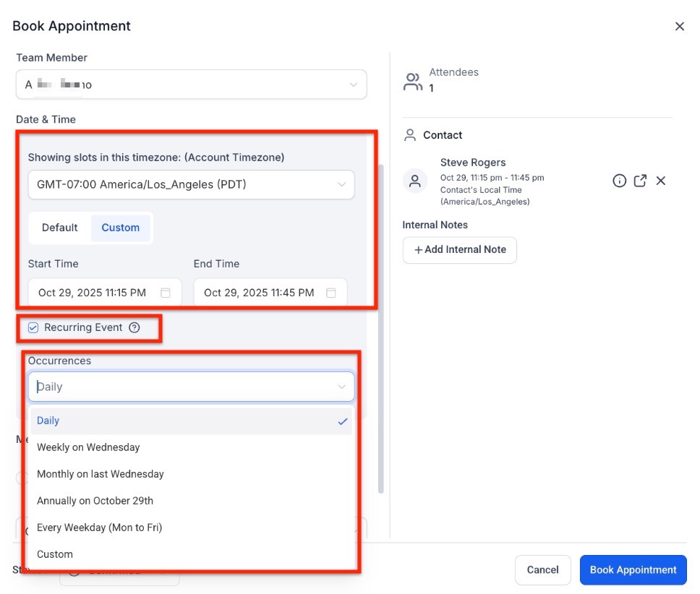700x594 pixels.
Task: Choose Weekly on Wednesday option
Action: pyautogui.click(x=88, y=447)
